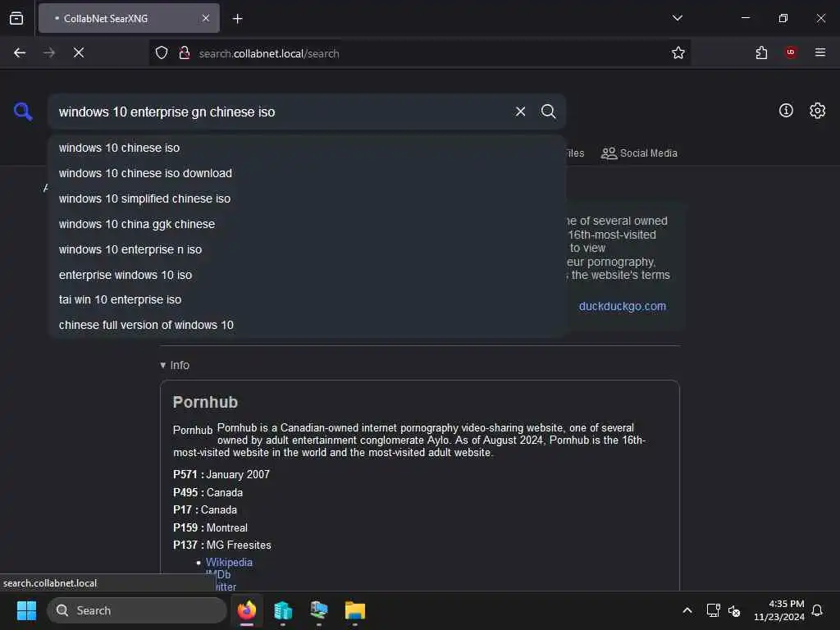The width and height of the screenshot is (840, 630).
Task: Choose suggestion "tai win 10 enterprise iso"
Action: [x=307, y=299]
